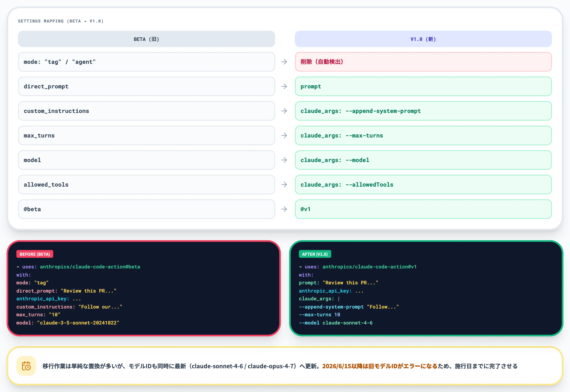Select the mode: "tag" code line
This screenshot has height=392, width=570.
click(32, 283)
